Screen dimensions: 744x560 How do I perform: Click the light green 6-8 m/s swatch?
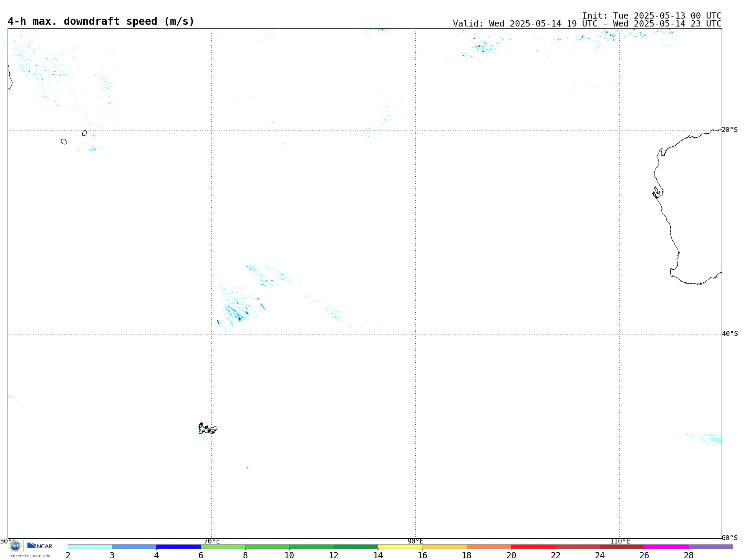(x=223, y=547)
